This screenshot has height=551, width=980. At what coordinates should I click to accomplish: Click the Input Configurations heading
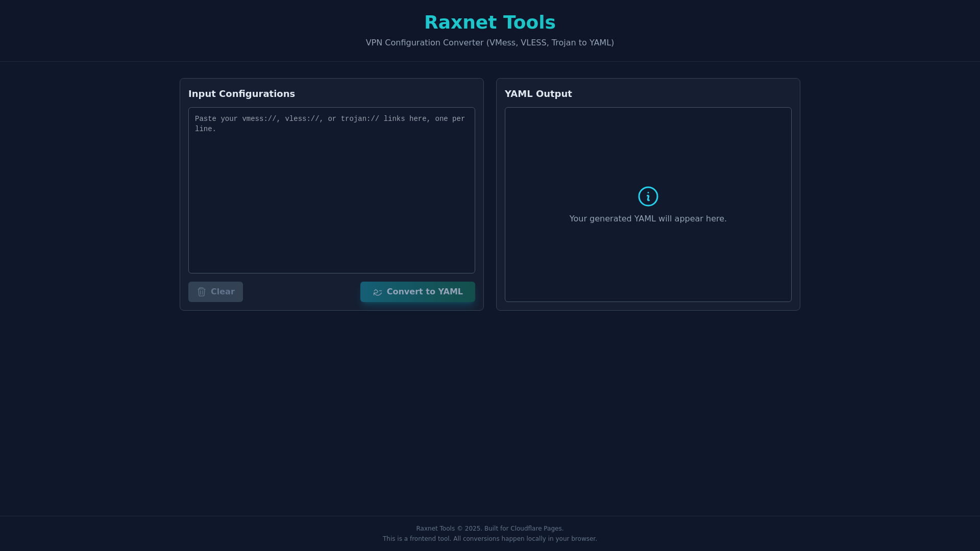tap(241, 94)
